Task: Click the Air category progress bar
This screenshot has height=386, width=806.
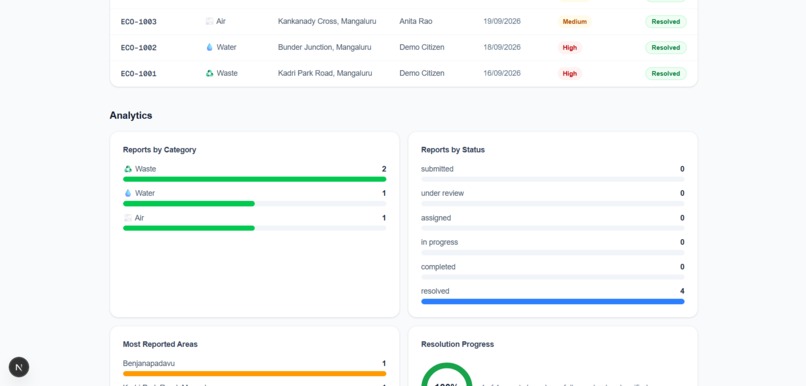Action: [x=254, y=228]
